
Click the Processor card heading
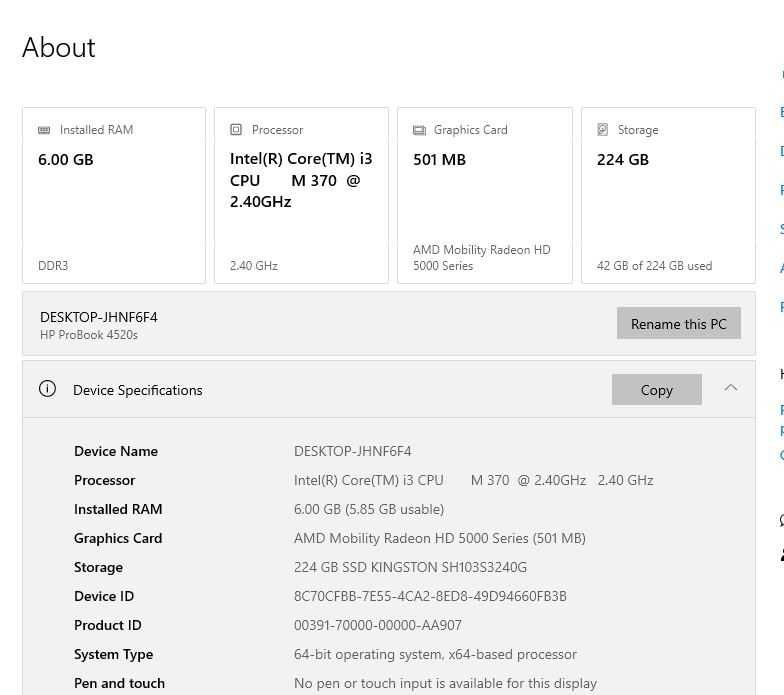coord(278,130)
